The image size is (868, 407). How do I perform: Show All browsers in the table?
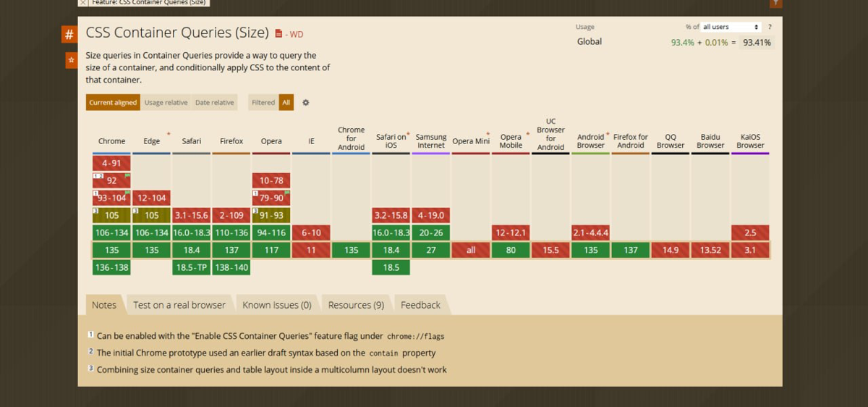[286, 103]
